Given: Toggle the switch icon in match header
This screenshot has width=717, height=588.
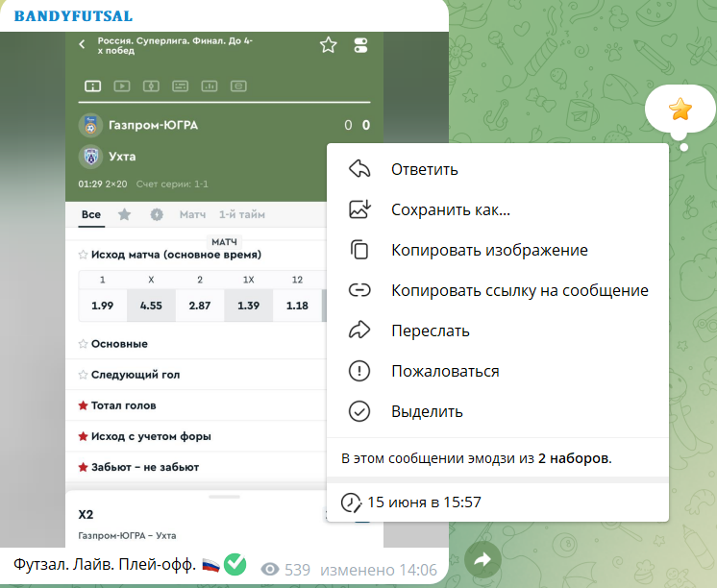Looking at the screenshot, I should (360, 45).
